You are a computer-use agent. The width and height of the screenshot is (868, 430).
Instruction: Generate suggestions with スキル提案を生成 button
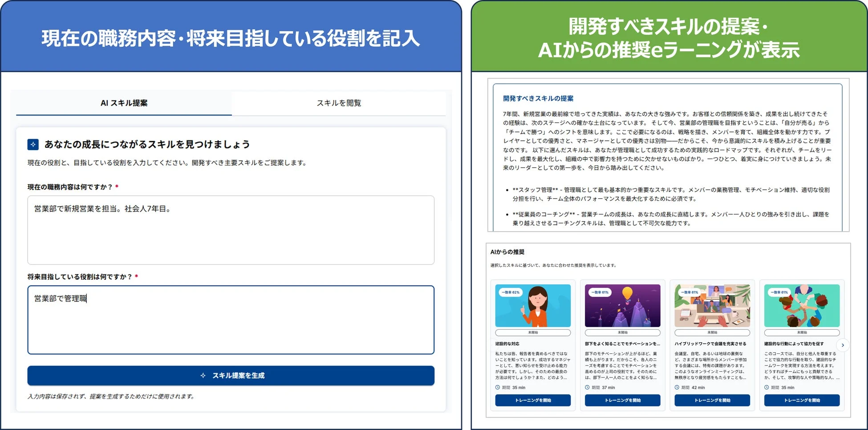pos(231,376)
